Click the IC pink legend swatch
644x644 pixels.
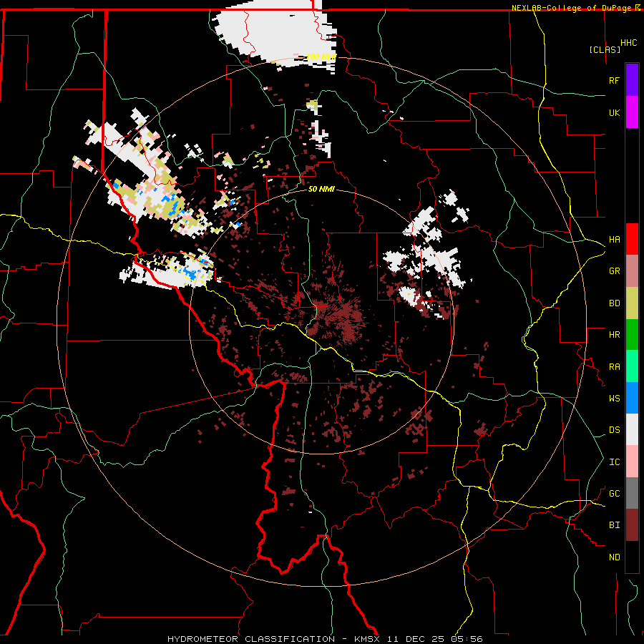click(632, 462)
